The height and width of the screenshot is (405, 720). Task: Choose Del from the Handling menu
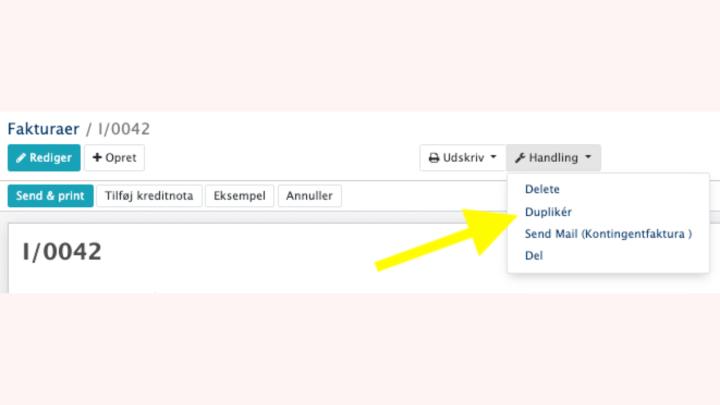click(x=534, y=256)
